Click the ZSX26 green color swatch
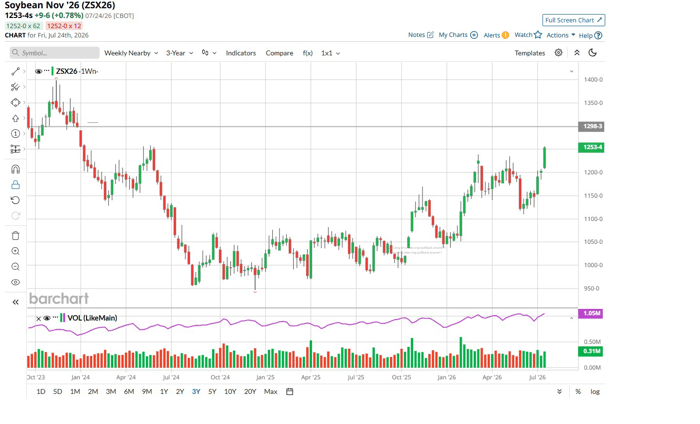 pos(53,71)
